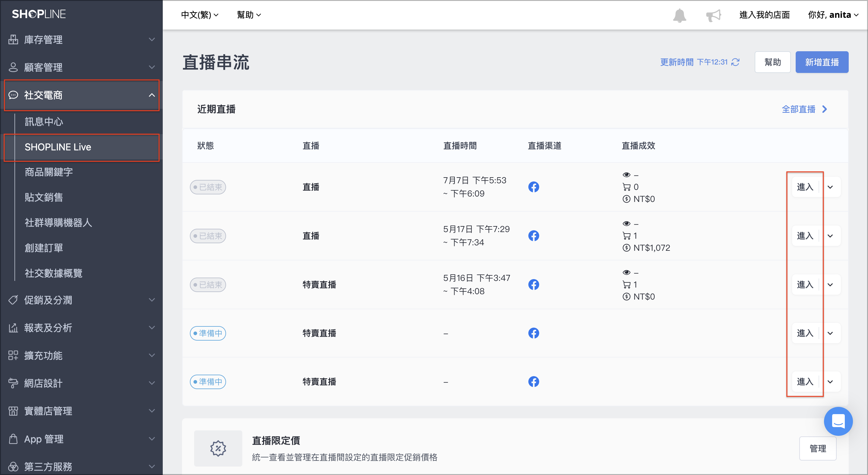Click the cart icon in the 5月17日 row

click(x=626, y=235)
